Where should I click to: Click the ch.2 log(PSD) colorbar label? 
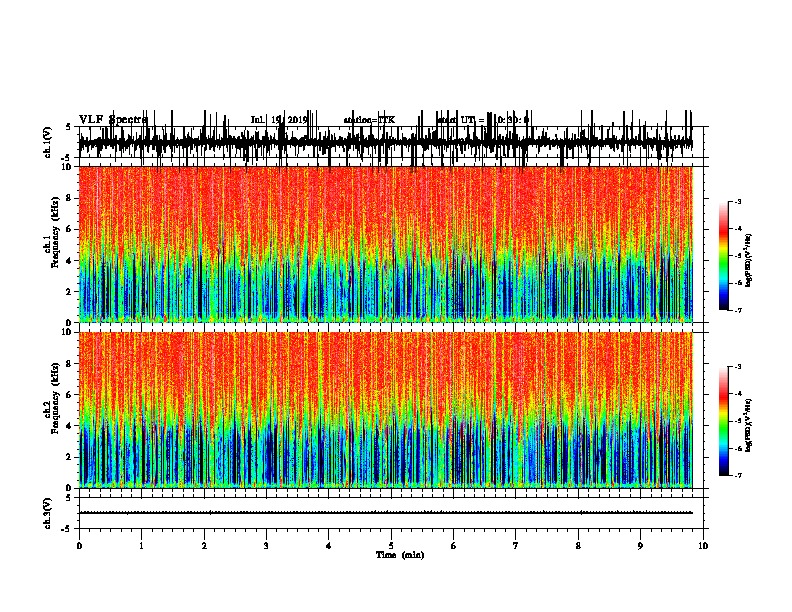click(748, 425)
